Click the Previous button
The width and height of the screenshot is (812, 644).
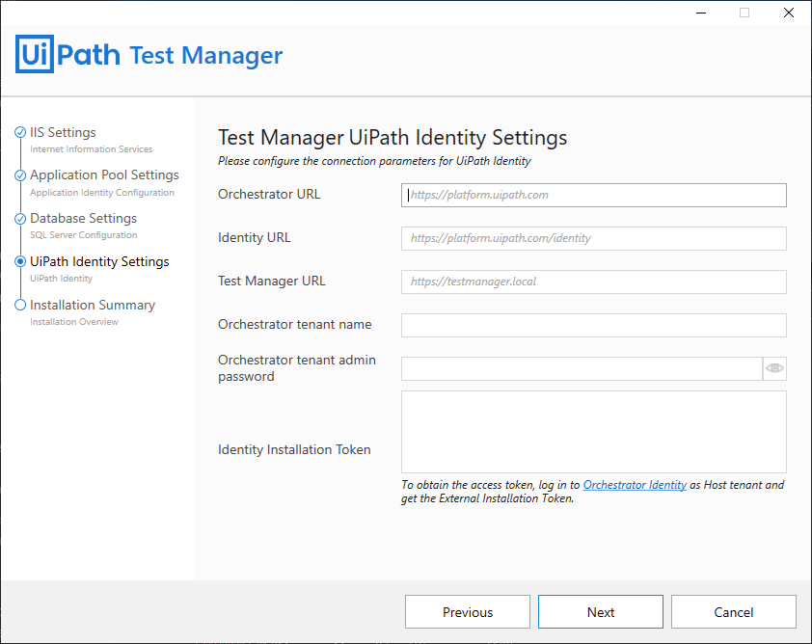click(468, 612)
